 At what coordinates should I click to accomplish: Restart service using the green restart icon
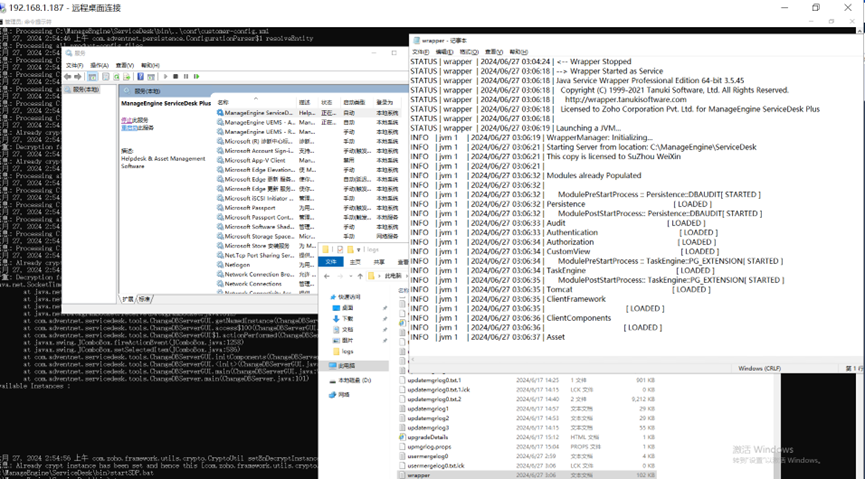(196, 77)
